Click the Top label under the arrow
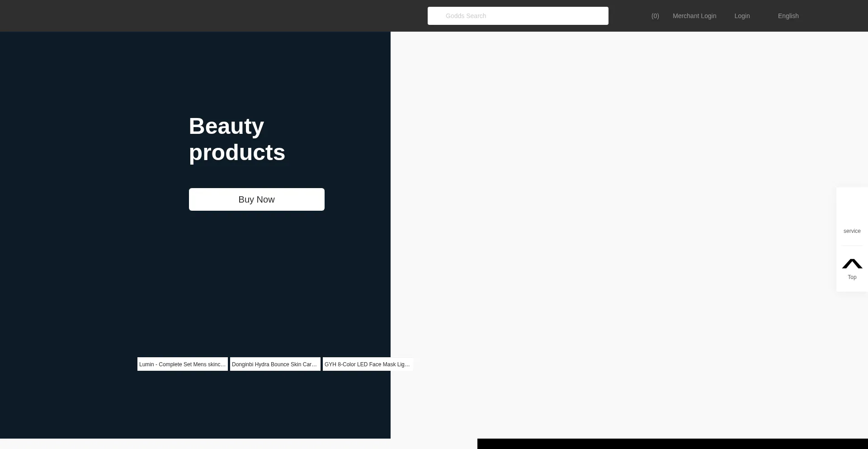868x449 pixels. tap(852, 277)
